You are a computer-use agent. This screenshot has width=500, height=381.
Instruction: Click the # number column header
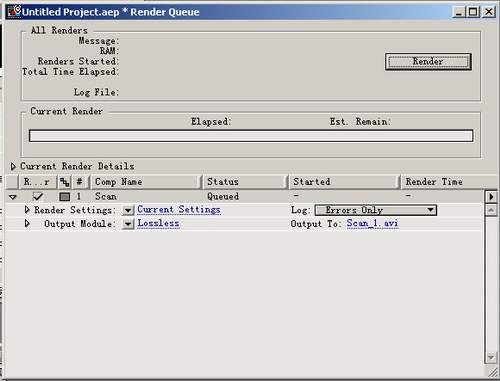click(79, 182)
